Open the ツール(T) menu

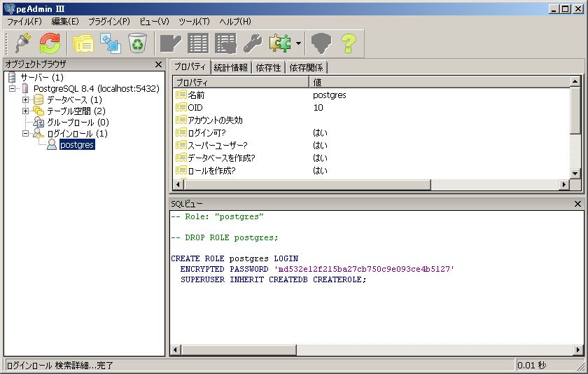[x=195, y=22]
